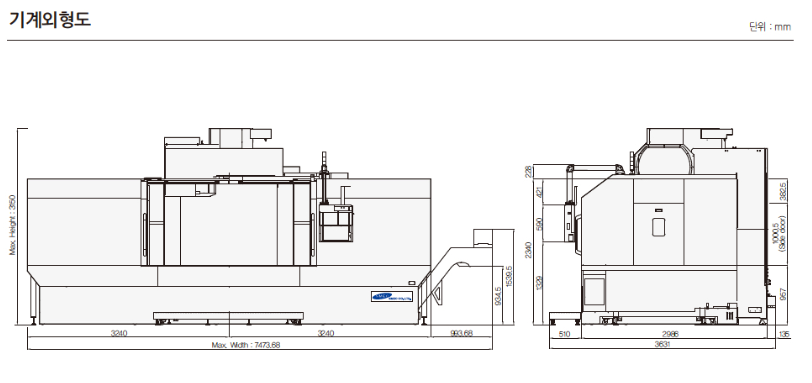This screenshot has width=812, height=383.
Task: Click the SMEC logo on machine base
Action: 392,297
